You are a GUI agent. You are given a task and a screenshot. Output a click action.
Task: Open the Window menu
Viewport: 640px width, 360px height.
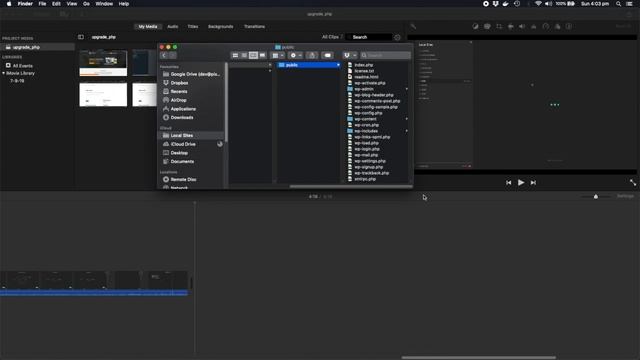[x=104, y=4]
